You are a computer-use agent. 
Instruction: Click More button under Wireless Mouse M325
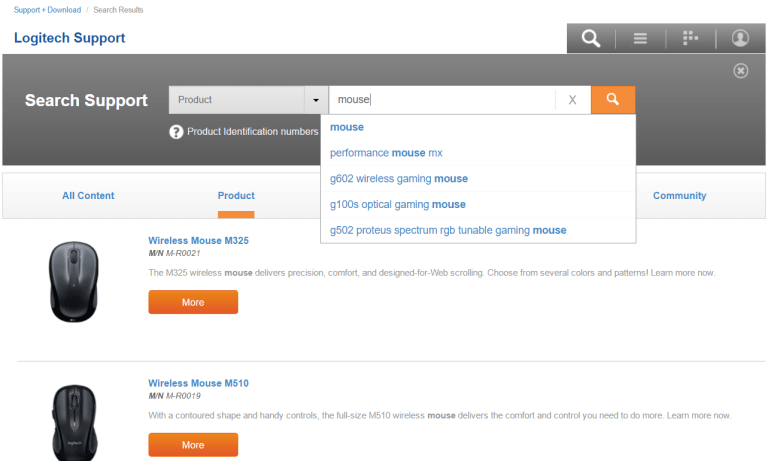click(x=193, y=302)
